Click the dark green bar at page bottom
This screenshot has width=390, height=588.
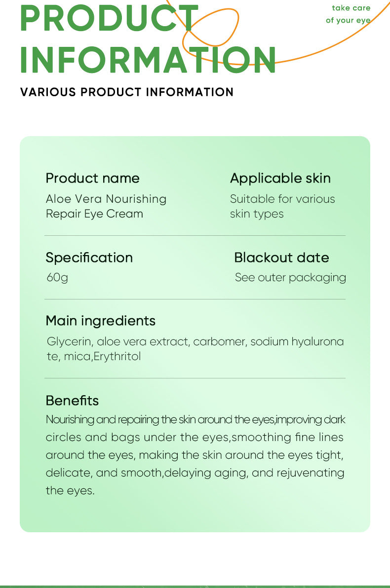tap(195, 586)
